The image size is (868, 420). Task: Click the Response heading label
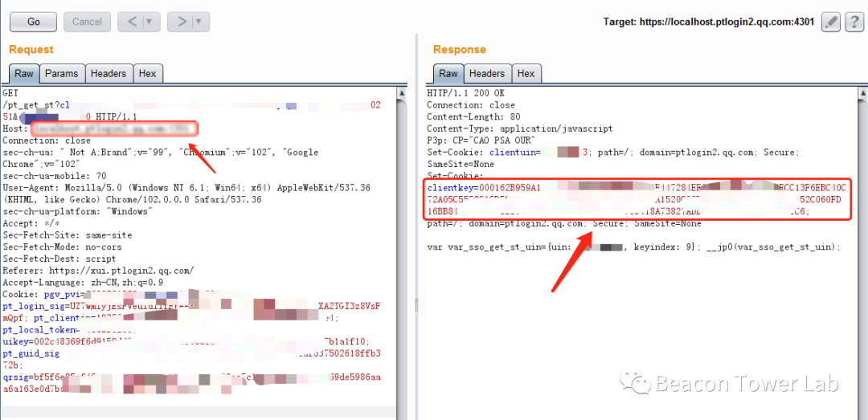click(x=460, y=49)
